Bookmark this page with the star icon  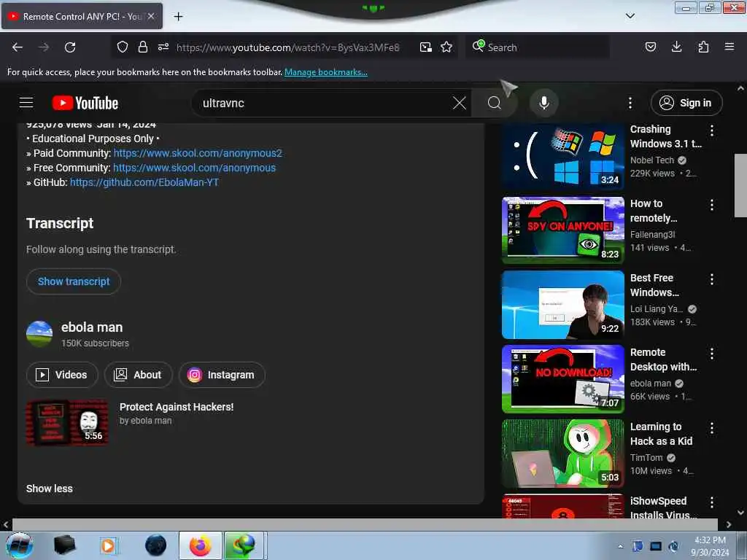(446, 47)
